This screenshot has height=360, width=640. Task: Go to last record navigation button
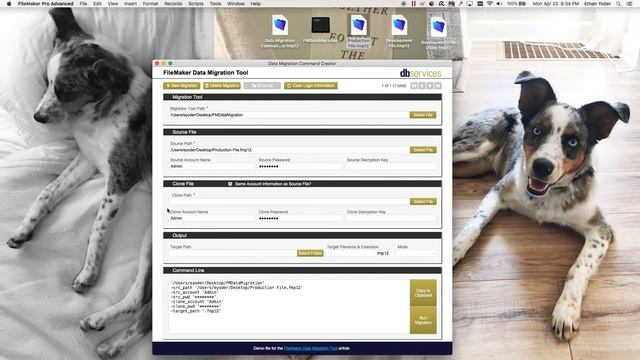(438, 86)
